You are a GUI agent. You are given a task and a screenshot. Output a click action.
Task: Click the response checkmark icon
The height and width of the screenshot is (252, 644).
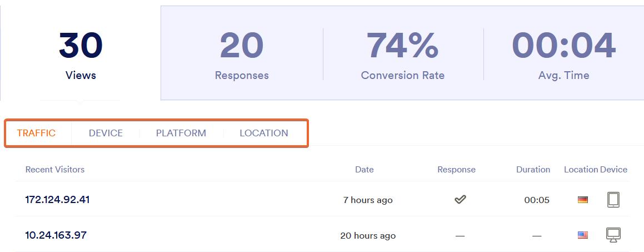(x=460, y=200)
